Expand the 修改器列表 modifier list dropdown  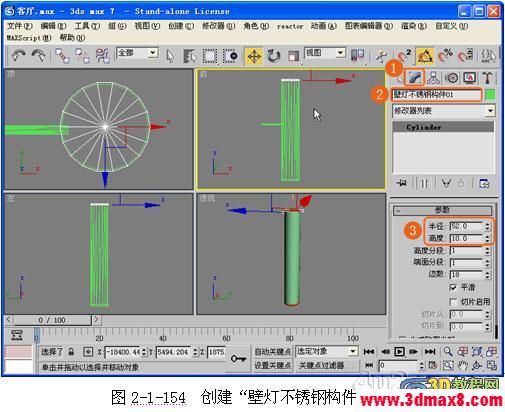pos(490,110)
